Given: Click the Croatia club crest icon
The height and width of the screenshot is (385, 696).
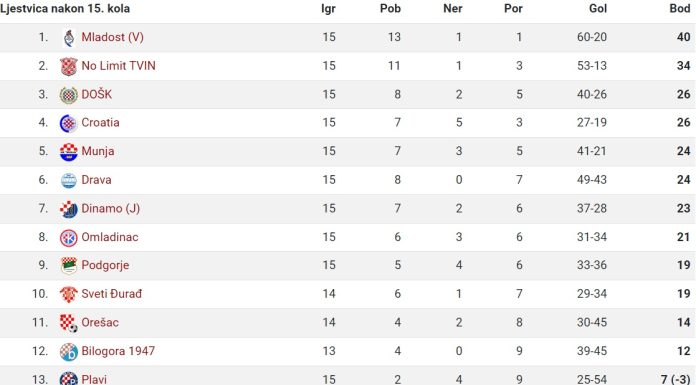Looking at the screenshot, I should pos(69,123).
